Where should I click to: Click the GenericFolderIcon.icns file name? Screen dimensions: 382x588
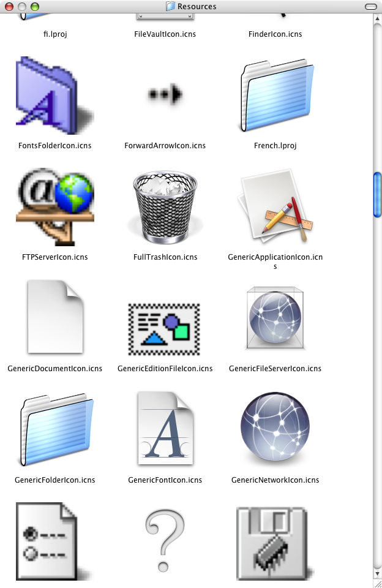[x=54, y=480]
